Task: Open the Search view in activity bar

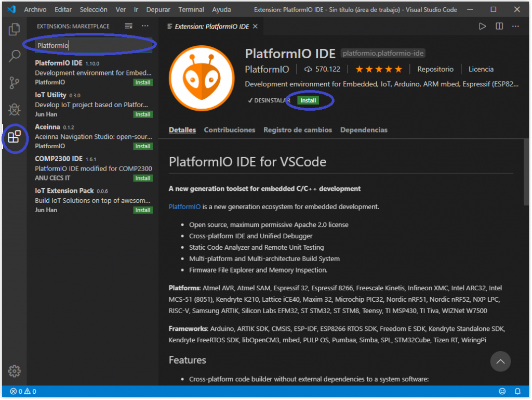Action: (15, 56)
